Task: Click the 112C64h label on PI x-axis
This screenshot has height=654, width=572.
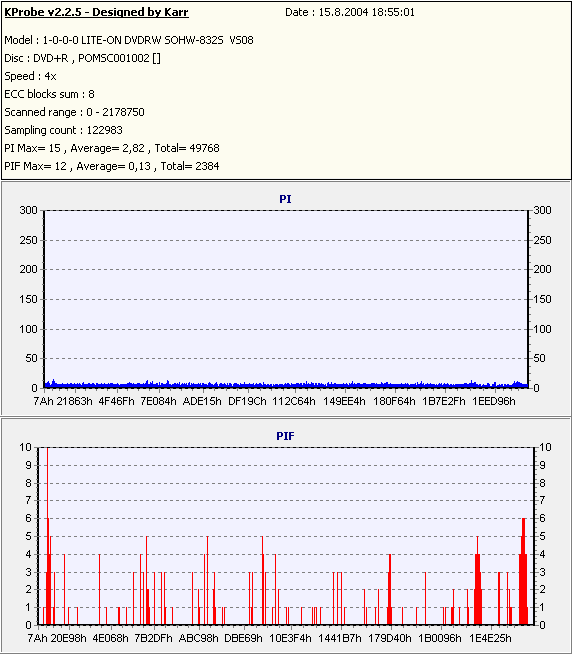Action: [294, 401]
